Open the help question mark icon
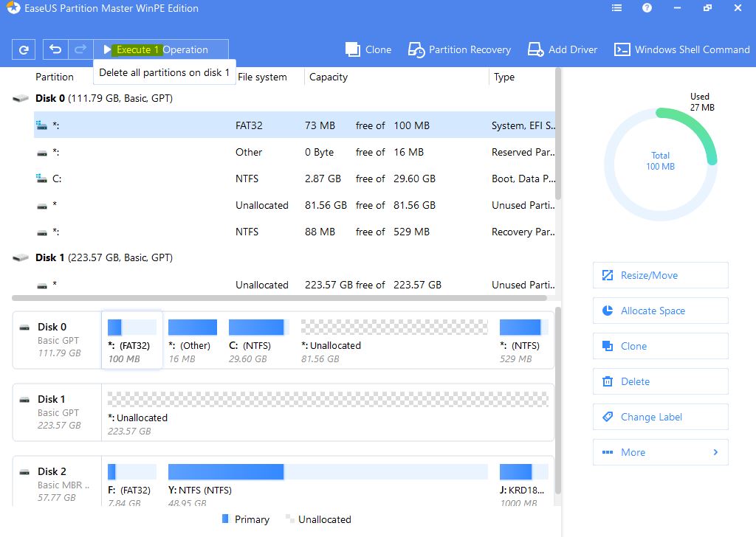This screenshot has width=756, height=537. [647, 9]
